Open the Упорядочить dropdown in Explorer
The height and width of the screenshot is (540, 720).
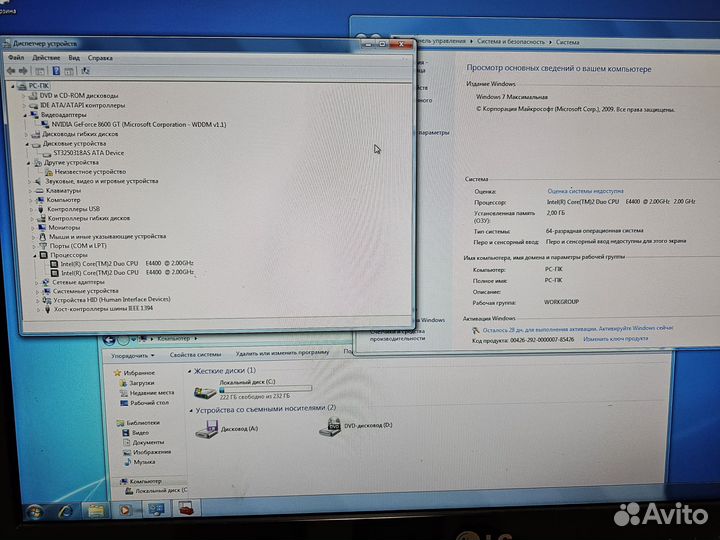click(x=133, y=355)
